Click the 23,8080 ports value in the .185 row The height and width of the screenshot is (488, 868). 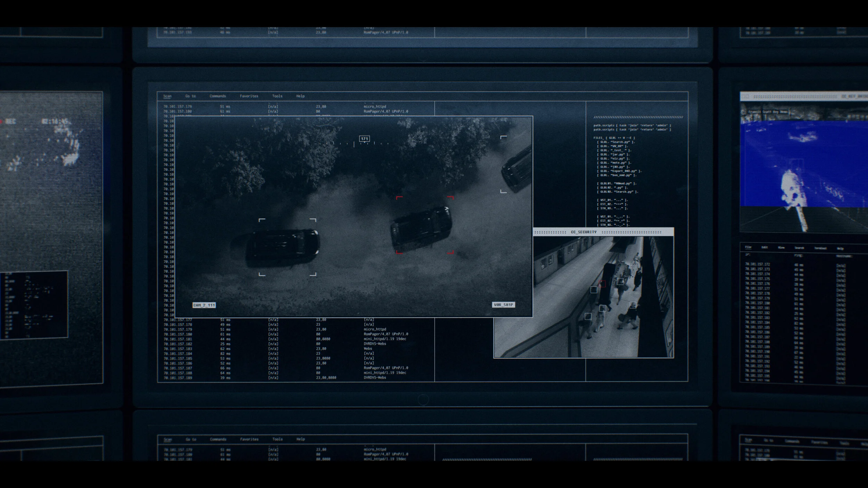coord(323,359)
